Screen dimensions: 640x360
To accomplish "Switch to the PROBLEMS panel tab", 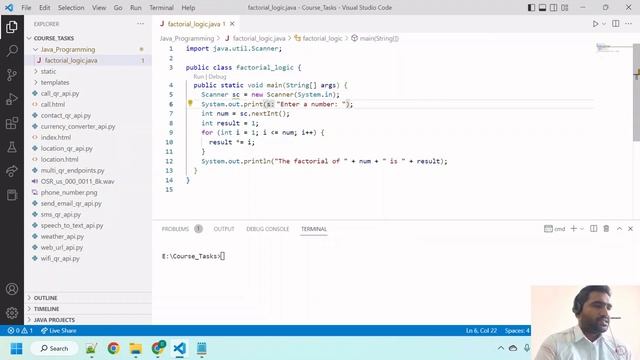I will tap(175, 229).
